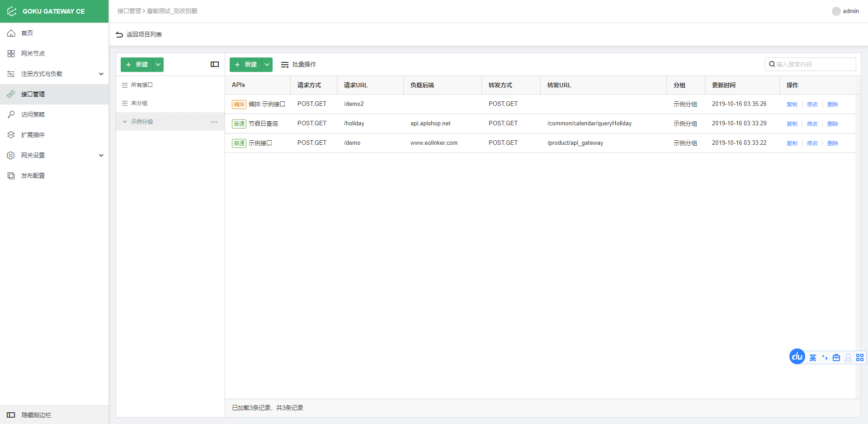868x424 pixels.
Task: Open 访问策略 in the sidebar
Action: [x=54, y=114]
